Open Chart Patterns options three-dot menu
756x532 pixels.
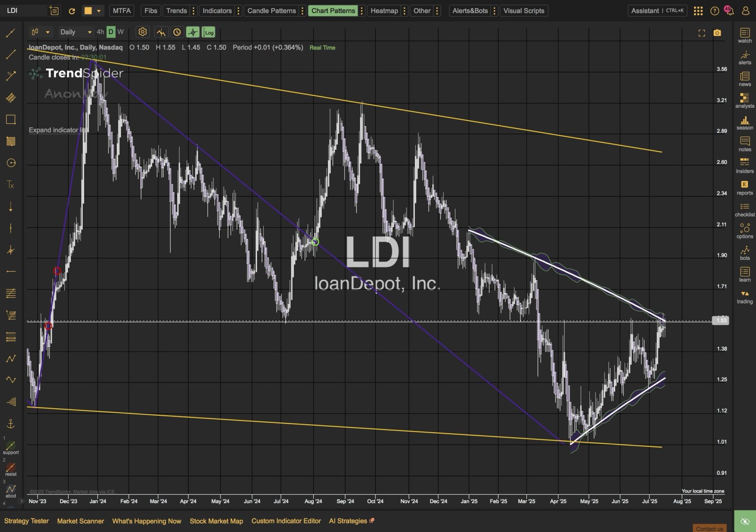pyautogui.click(x=361, y=11)
